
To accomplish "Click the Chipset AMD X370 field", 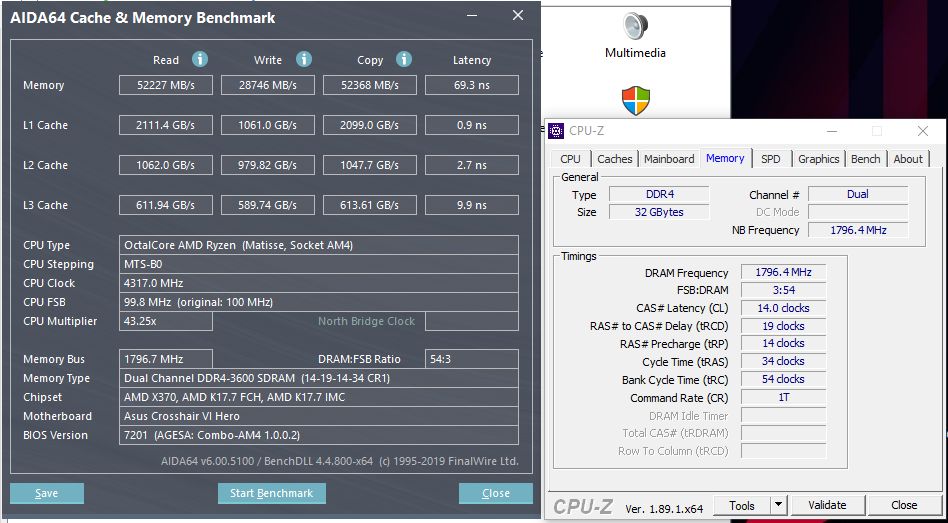I will 319,397.
